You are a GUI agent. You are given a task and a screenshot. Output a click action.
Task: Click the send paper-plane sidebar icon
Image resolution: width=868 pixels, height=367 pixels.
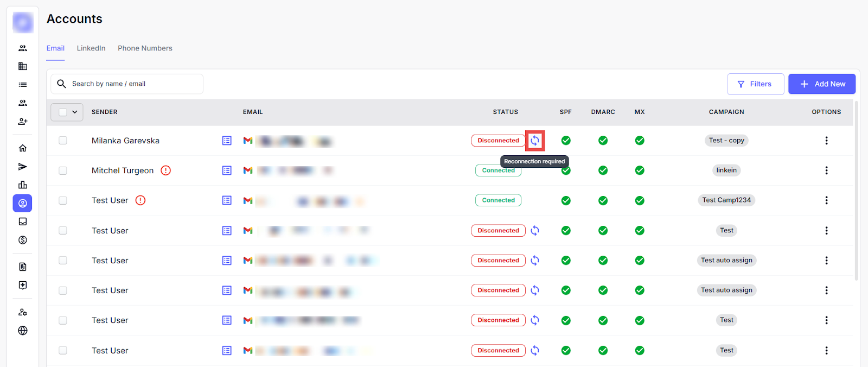click(x=23, y=167)
